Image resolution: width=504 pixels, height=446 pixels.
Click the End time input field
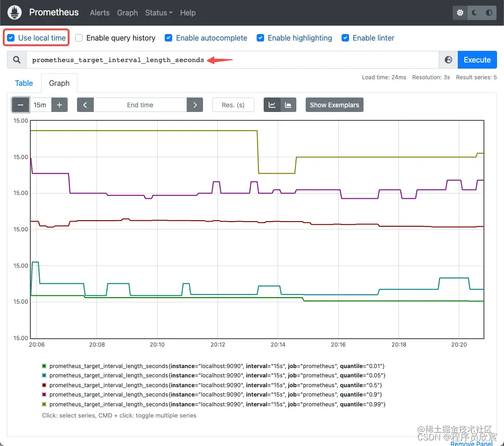(140, 105)
